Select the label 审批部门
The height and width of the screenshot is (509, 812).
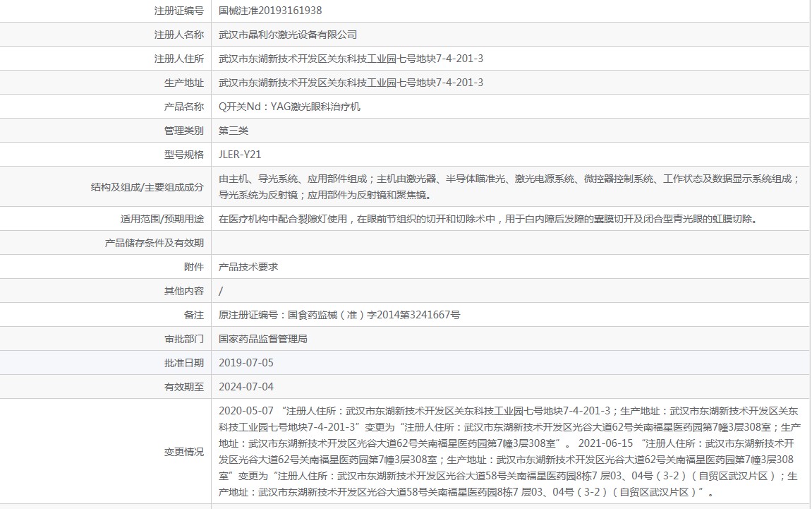pyautogui.click(x=184, y=339)
